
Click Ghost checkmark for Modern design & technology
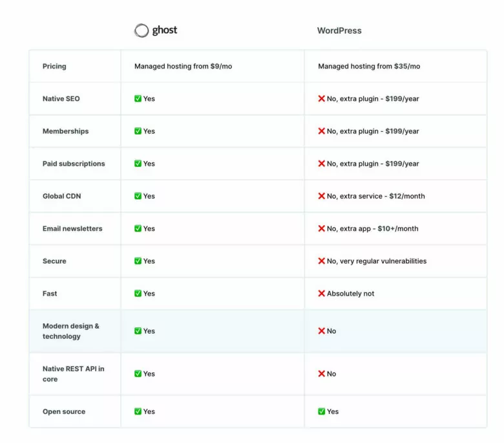(x=138, y=331)
